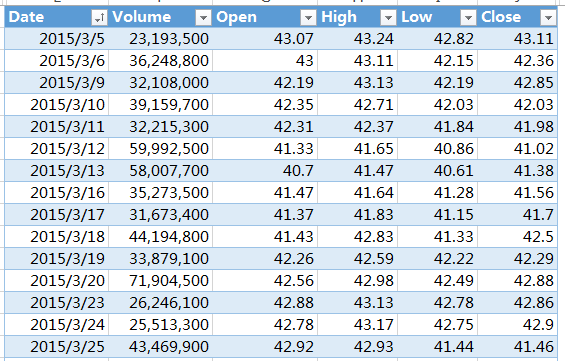
Task: Select date cell 2015/3/16
Action: click(x=57, y=192)
